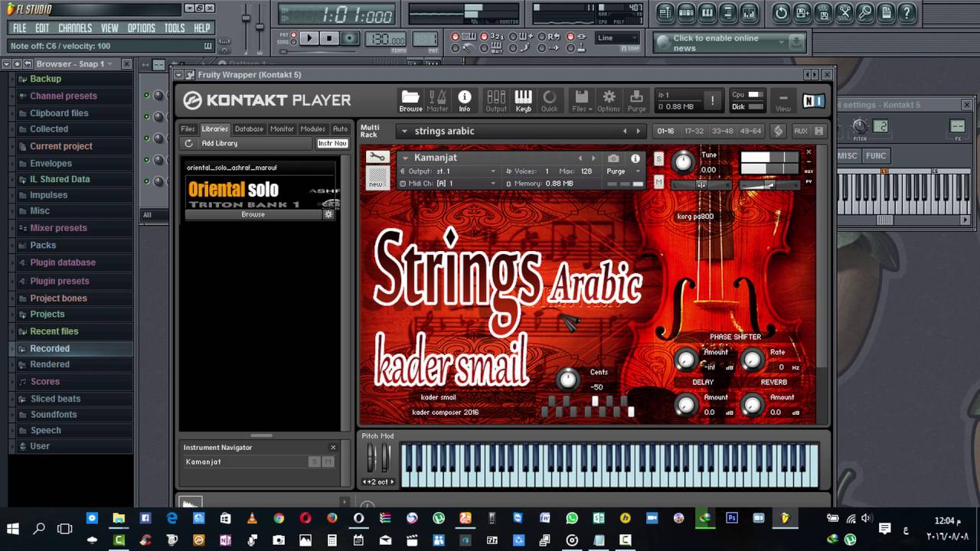Open the FL Studio playlist view button
Viewport: 980px width, 551px height.
tap(665, 12)
